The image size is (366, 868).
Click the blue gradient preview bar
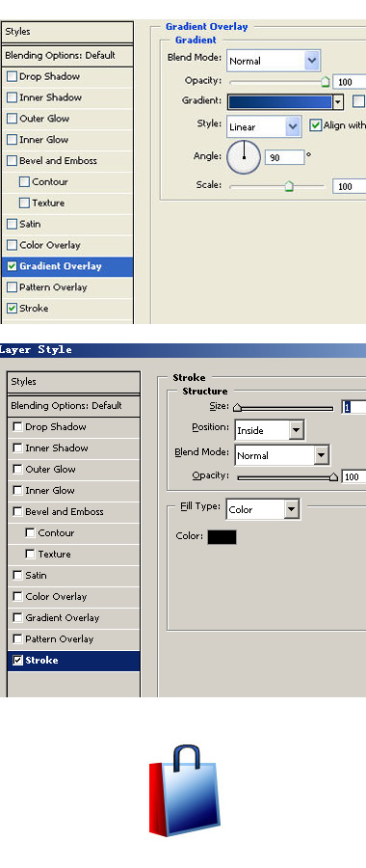pyautogui.click(x=279, y=101)
